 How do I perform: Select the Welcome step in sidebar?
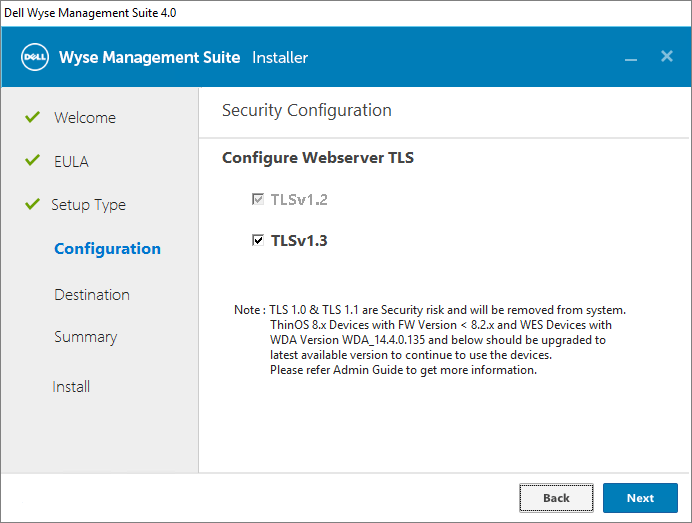(x=85, y=118)
